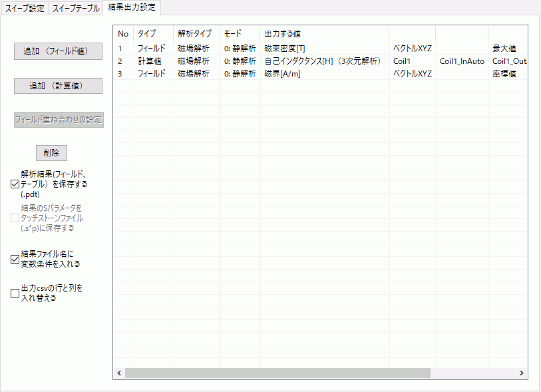The image size is (541, 392).
Task: Toggle 解析結果を保存する (.pdt) checkbox
Action: (x=15, y=184)
